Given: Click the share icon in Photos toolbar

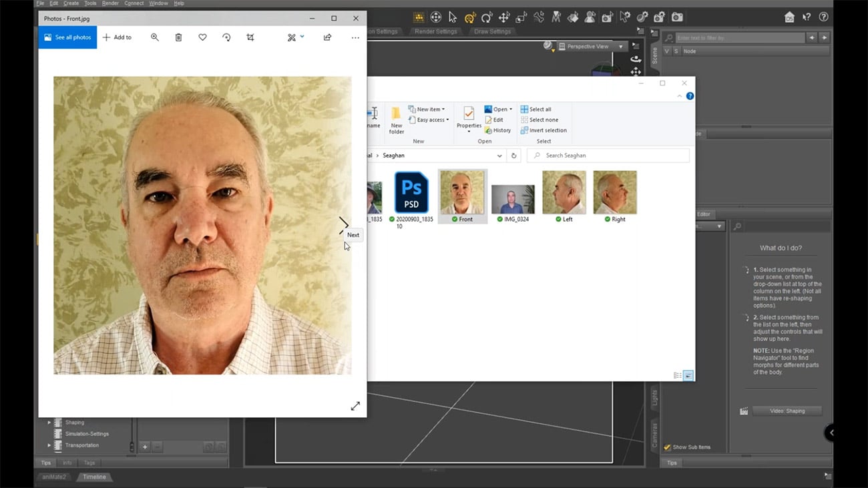Looking at the screenshot, I should (x=327, y=37).
